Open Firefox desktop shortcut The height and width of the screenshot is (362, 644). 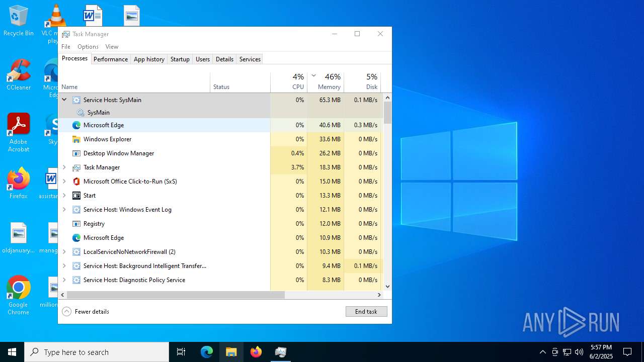(19, 184)
